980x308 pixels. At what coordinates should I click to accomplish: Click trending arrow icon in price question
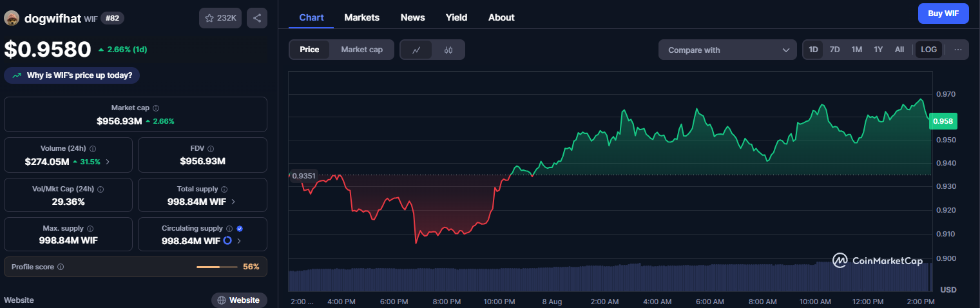point(16,75)
